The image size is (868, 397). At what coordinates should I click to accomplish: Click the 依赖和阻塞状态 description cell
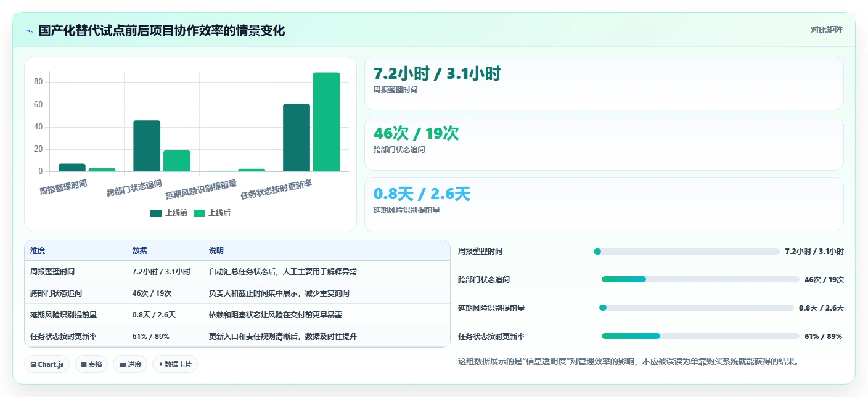[276, 314]
